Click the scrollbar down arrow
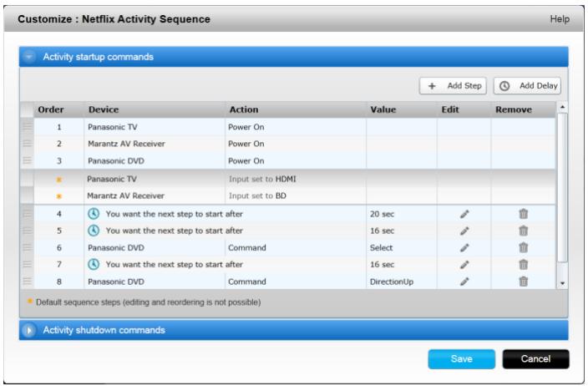Viewport: 588px width, 386px height. [562, 283]
